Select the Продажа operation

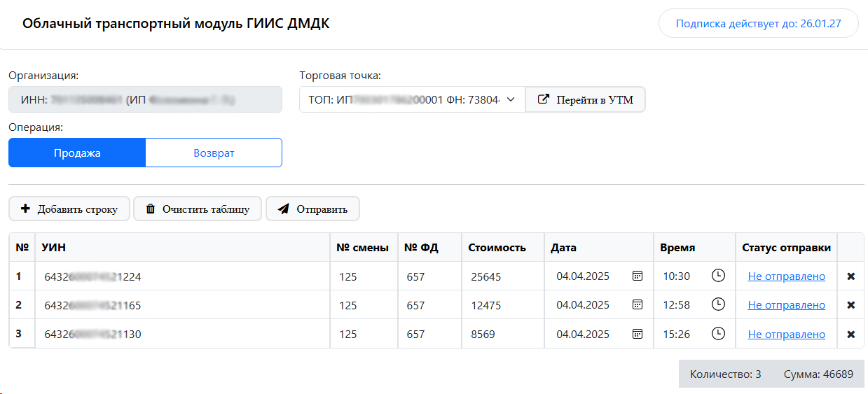[x=77, y=153]
